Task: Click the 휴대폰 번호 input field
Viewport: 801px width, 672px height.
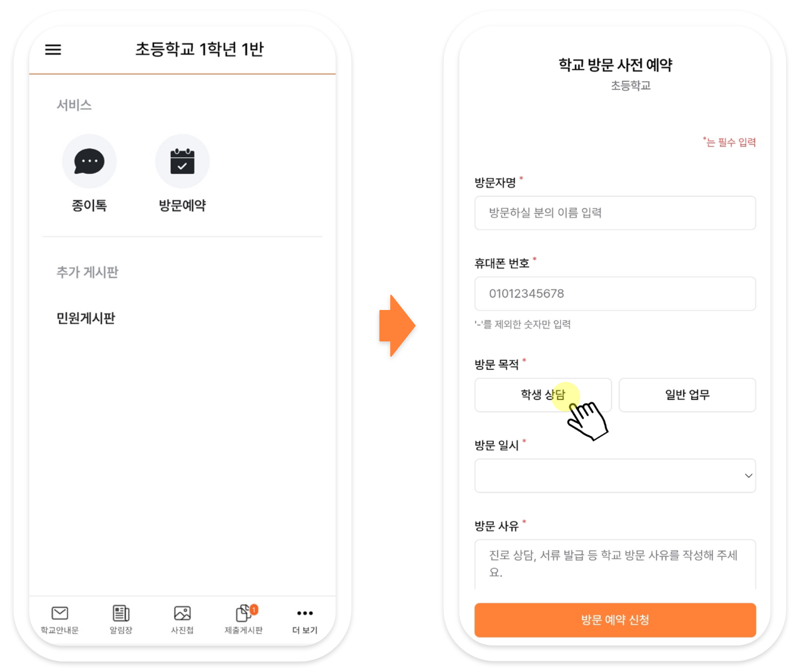Action: click(x=615, y=294)
